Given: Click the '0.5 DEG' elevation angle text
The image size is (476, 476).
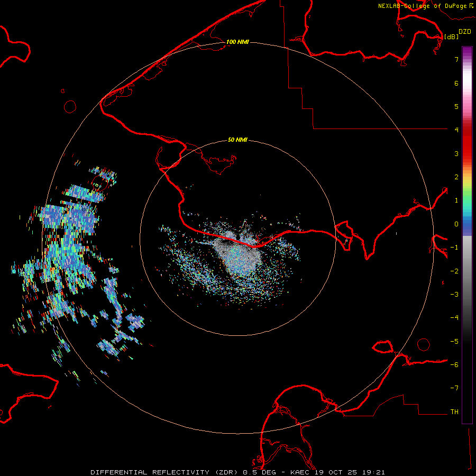Looking at the screenshot, I should (260, 472).
